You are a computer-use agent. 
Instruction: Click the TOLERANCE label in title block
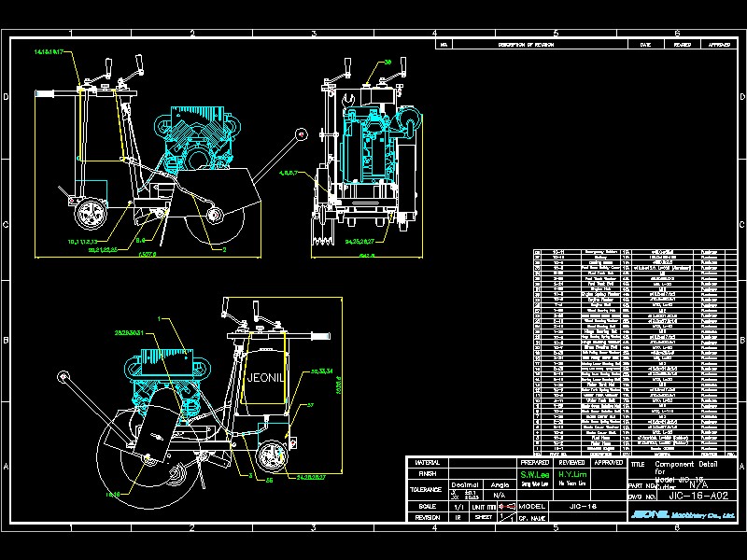(x=426, y=489)
